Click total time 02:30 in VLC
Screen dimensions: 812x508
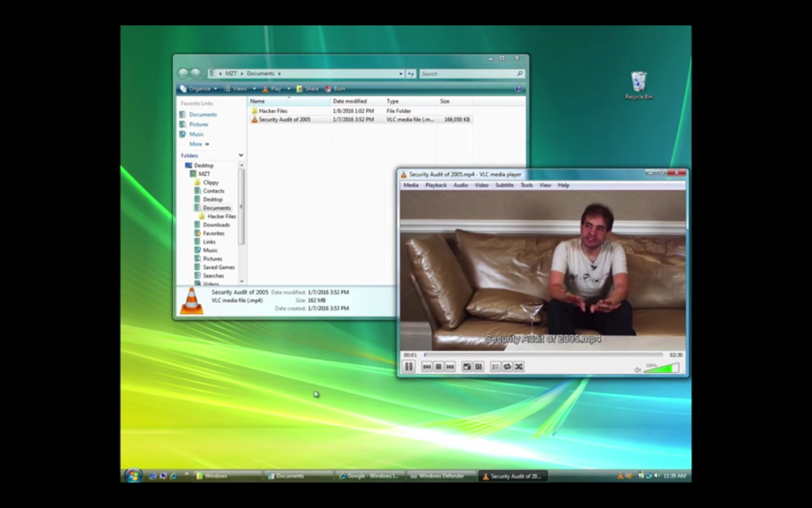[676, 355]
